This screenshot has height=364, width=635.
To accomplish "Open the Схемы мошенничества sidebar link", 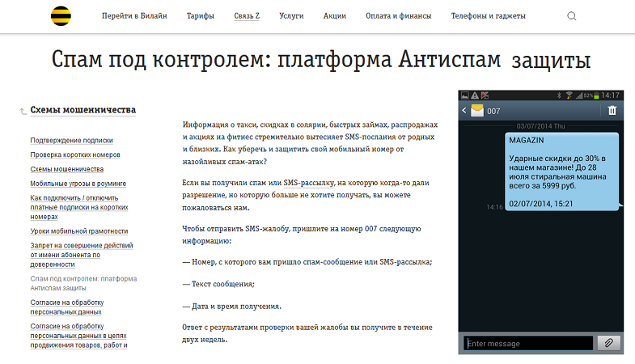I will [x=67, y=169].
